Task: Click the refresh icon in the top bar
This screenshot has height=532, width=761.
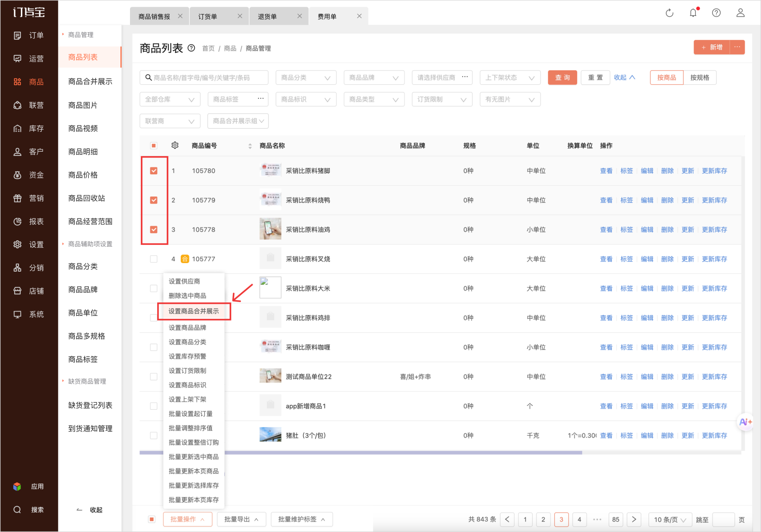Action: pyautogui.click(x=669, y=13)
